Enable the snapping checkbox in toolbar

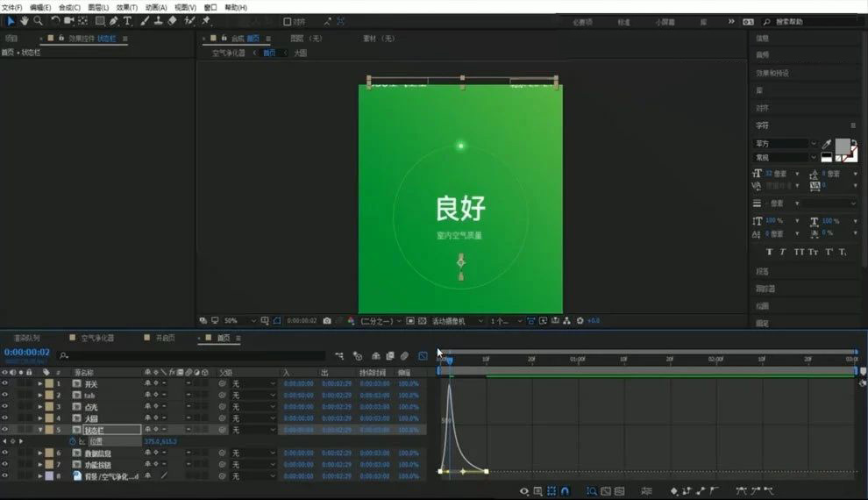tap(288, 22)
